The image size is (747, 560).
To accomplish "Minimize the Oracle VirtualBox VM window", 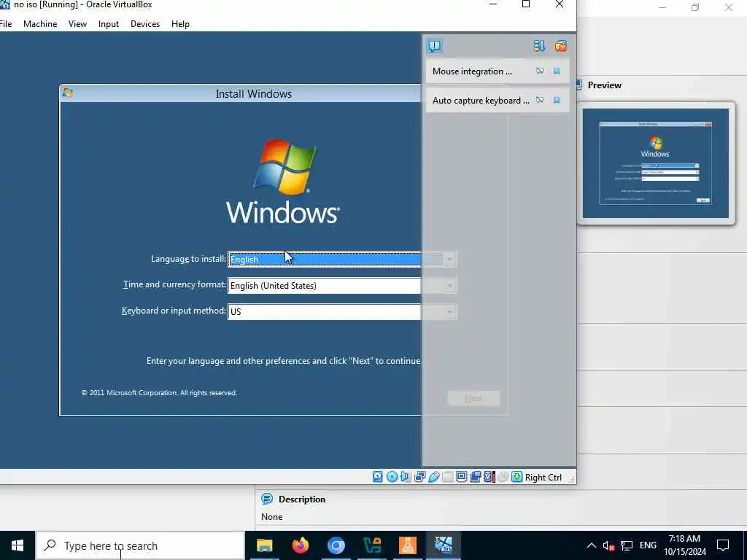I will click(x=493, y=4).
